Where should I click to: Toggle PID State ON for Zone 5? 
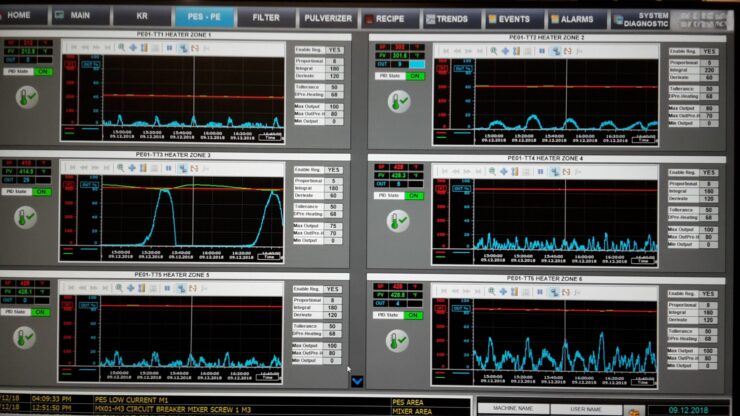pos(40,312)
